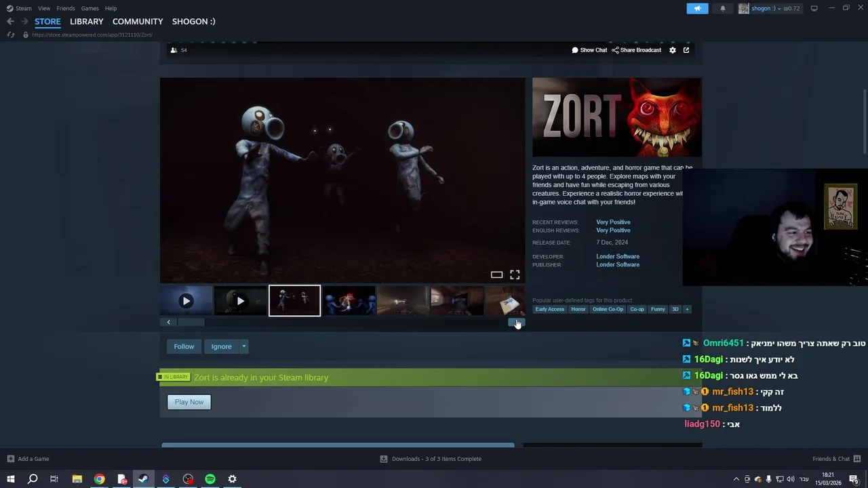Viewport: 868px width, 488px height.
Task: Click the store URL address field
Action: click(92, 35)
